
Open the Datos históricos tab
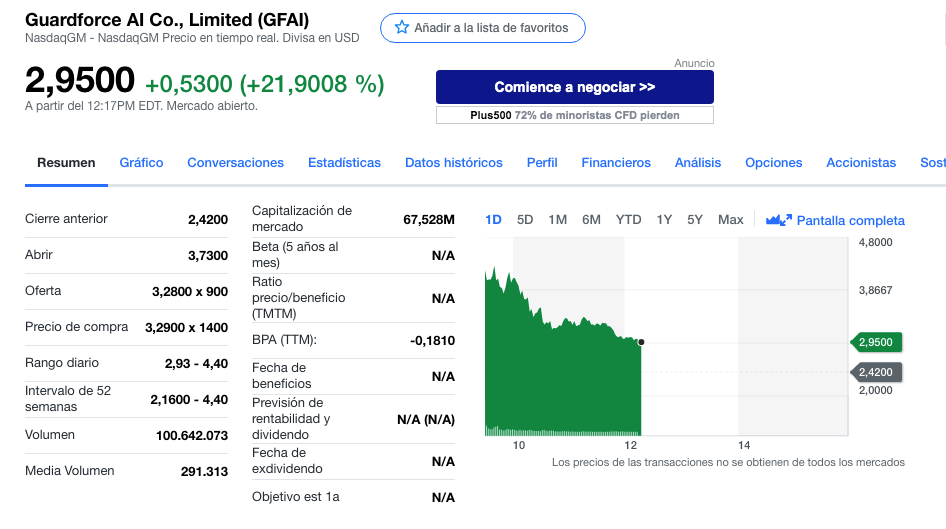pos(454,163)
